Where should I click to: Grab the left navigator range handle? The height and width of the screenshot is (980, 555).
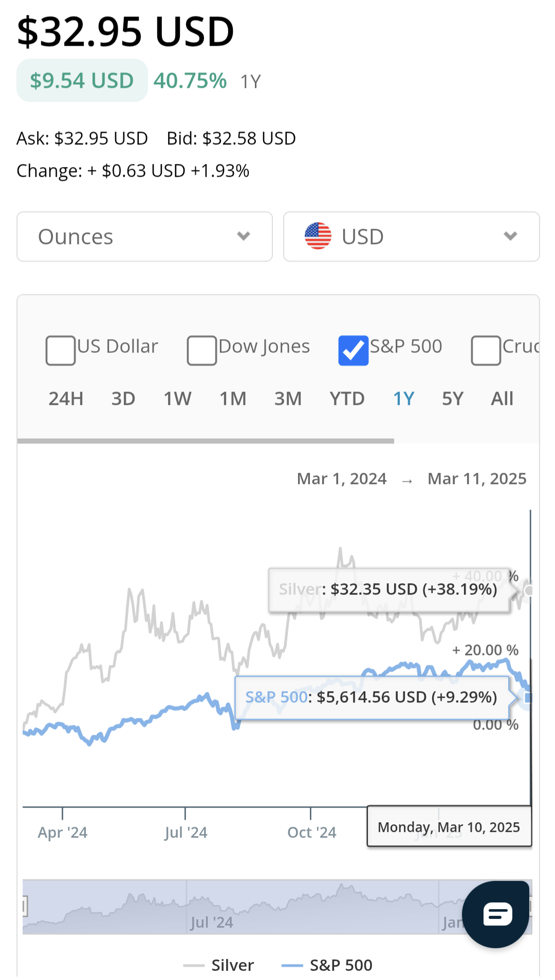(24, 907)
